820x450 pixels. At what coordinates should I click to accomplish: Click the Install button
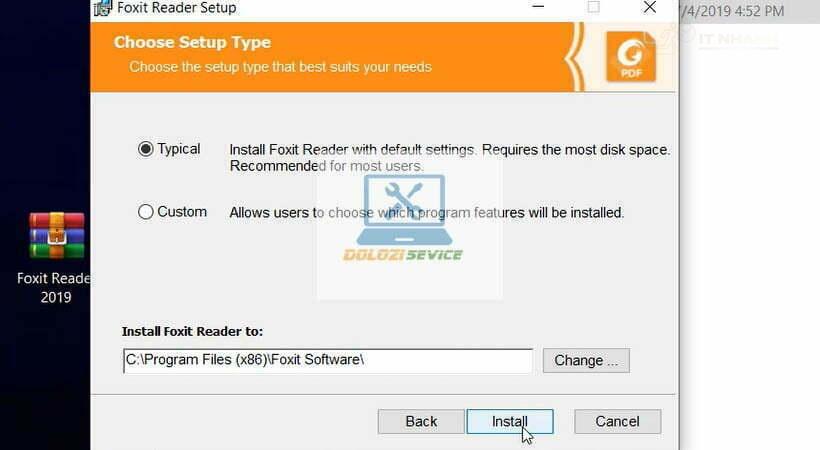point(510,422)
